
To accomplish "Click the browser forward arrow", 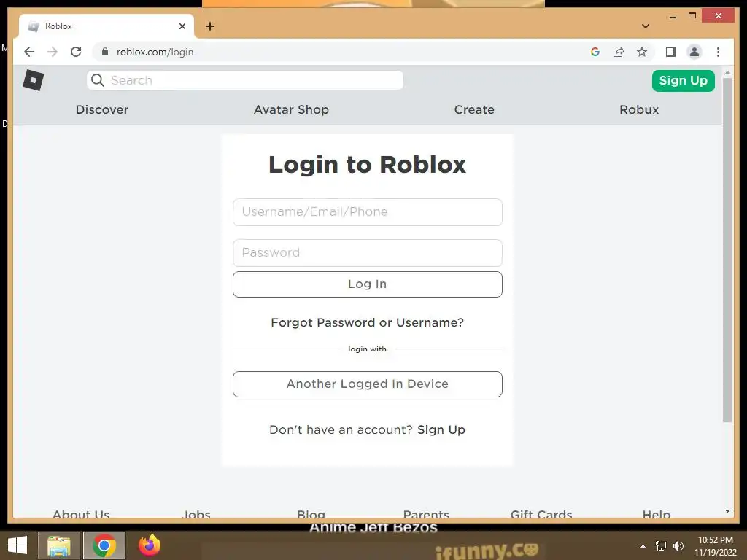I will pyautogui.click(x=53, y=52).
